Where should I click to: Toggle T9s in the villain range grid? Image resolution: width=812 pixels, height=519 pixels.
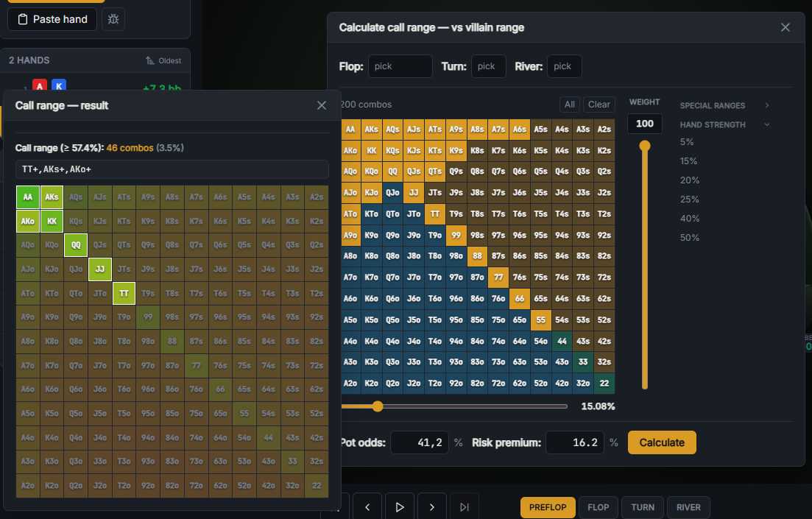[x=456, y=214]
